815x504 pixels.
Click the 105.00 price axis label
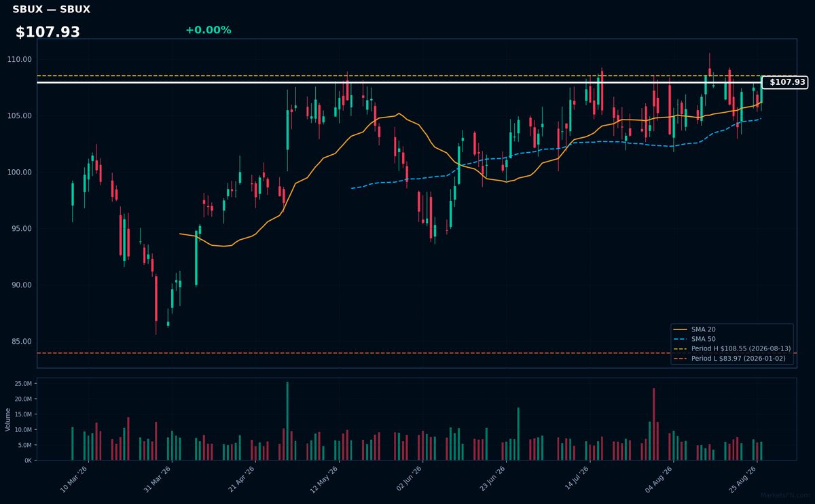click(20, 115)
